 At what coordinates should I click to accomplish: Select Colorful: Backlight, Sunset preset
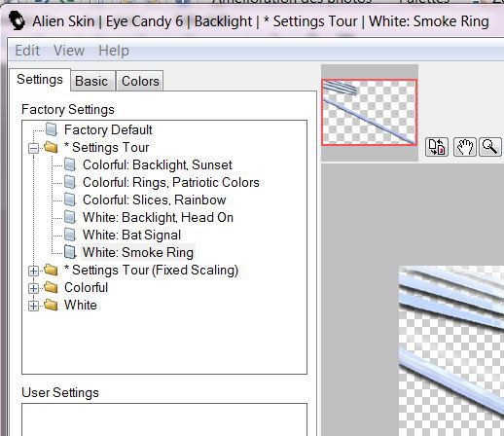pyautogui.click(x=158, y=164)
